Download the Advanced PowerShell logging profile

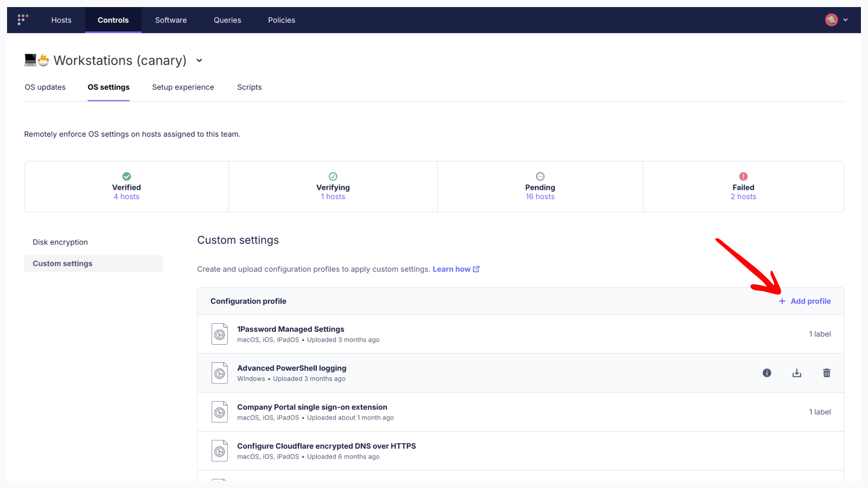click(x=796, y=373)
